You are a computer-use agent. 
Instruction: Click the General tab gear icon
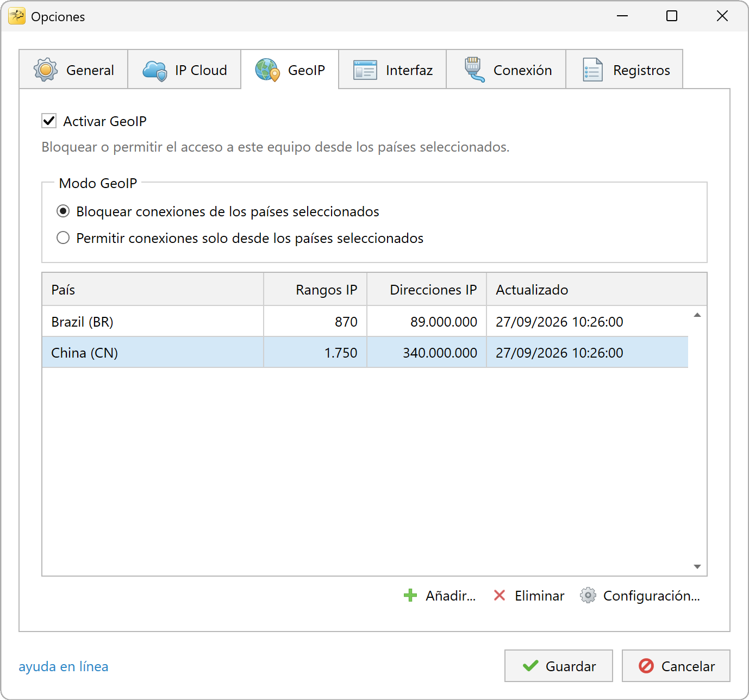click(46, 70)
